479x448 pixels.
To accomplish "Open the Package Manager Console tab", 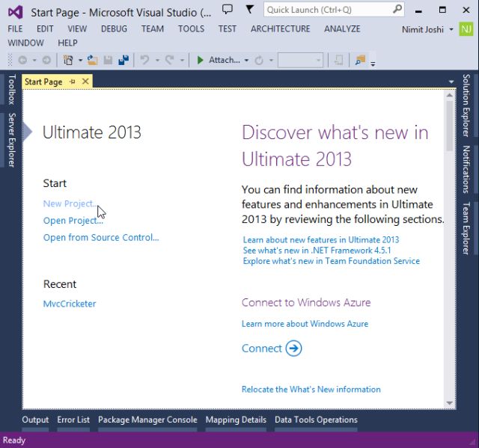I will tap(147, 420).
